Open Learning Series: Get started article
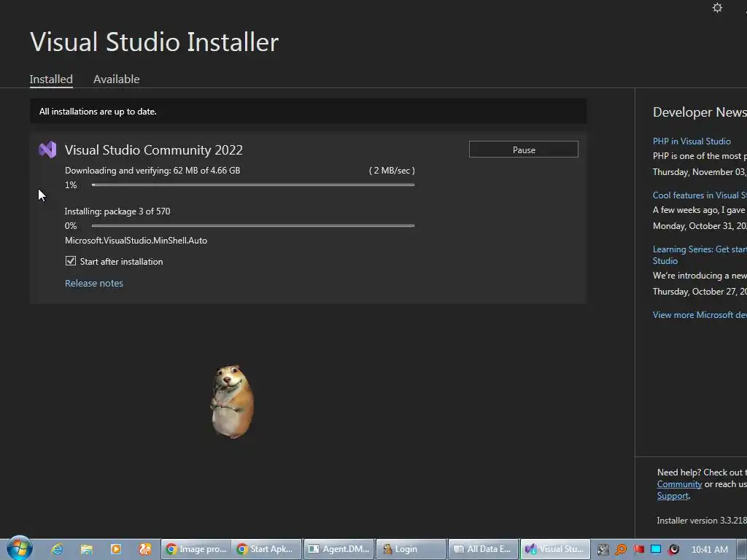This screenshot has height=560, width=747. (x=700, y=254)
